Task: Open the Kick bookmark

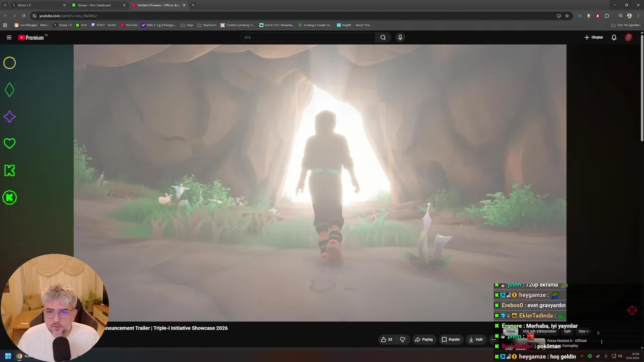Action: point(81,25)
